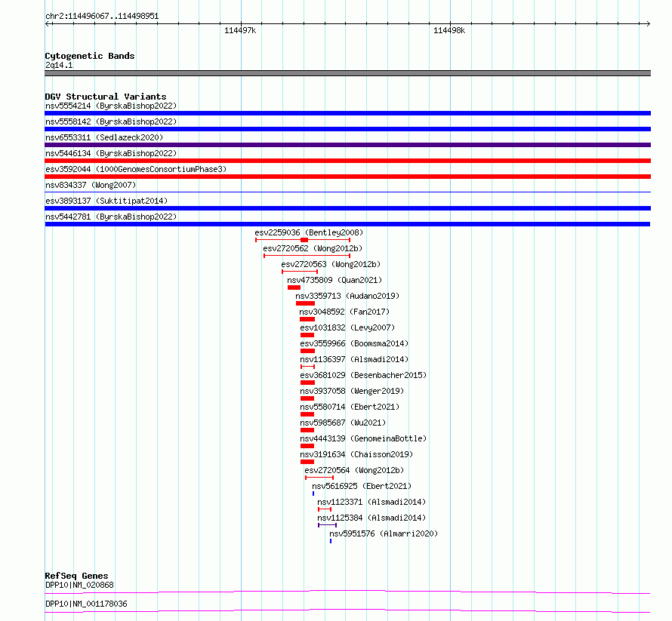
Task: Click the red line under esv2720564 (Wong2012b)
Action: pyautogui.click(x=319, y=478)
